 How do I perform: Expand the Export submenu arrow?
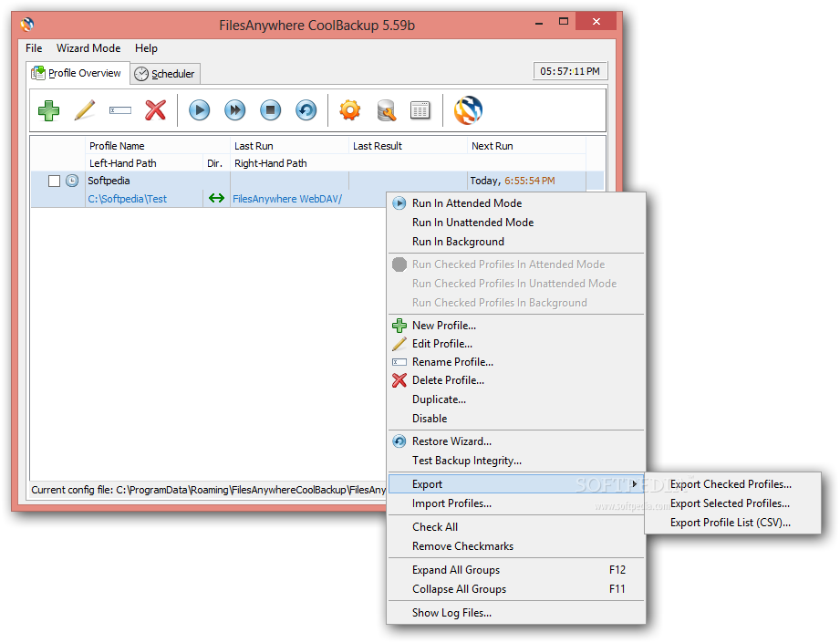click(x=634, y=484)
